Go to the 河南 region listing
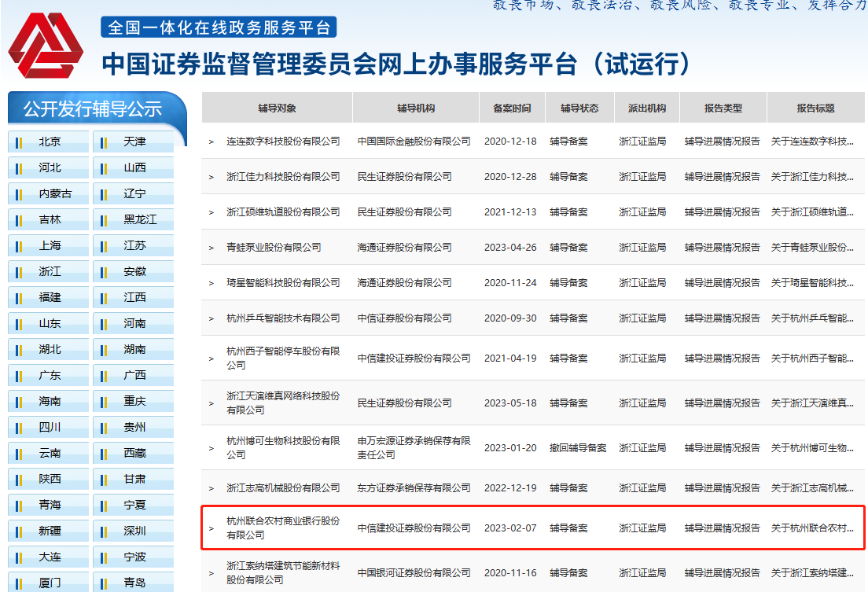 click(x=134, y=323)
